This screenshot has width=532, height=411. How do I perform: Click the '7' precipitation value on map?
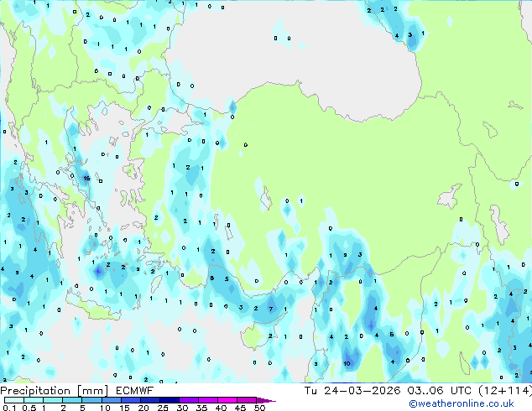(271, 309)
